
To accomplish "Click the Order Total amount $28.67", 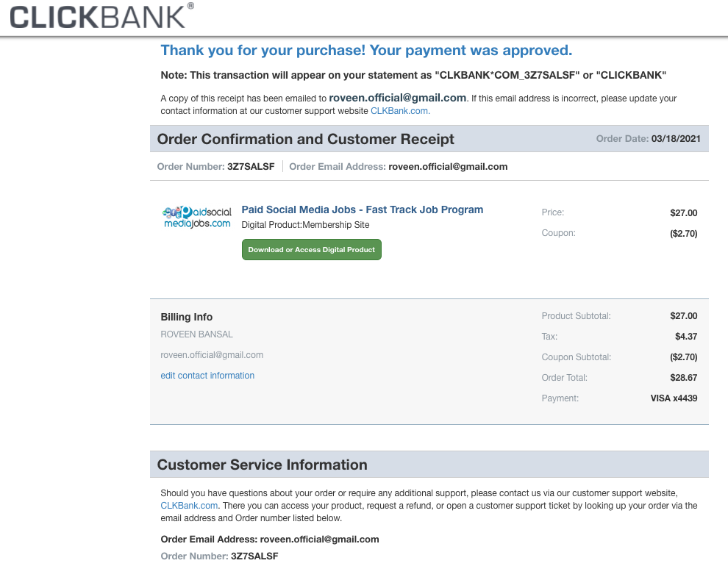I will [683, 378].
